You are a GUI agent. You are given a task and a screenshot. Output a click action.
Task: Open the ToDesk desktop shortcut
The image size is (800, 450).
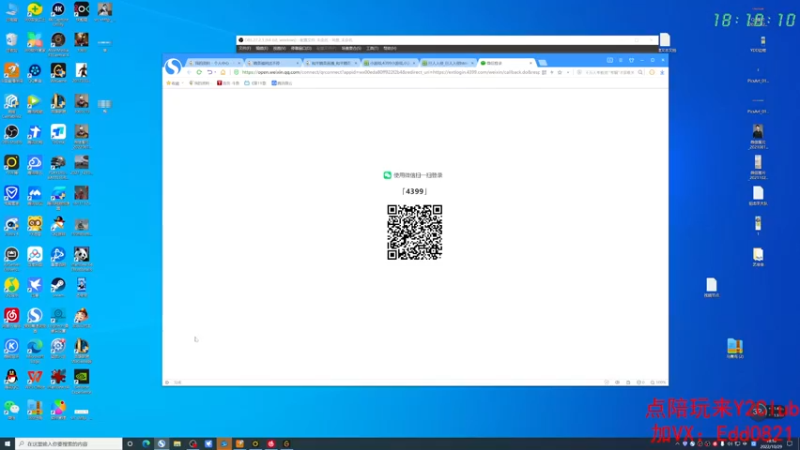tap(58, 132)
